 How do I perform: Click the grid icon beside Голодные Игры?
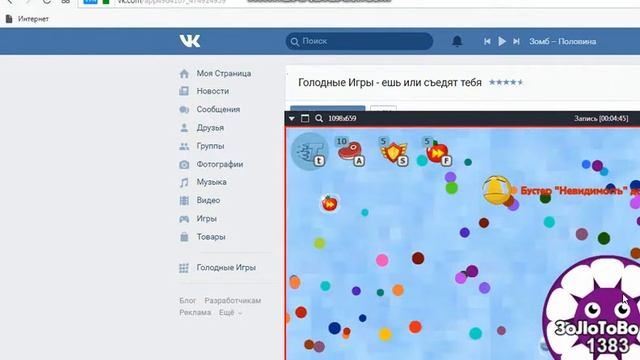click(184, 268)
